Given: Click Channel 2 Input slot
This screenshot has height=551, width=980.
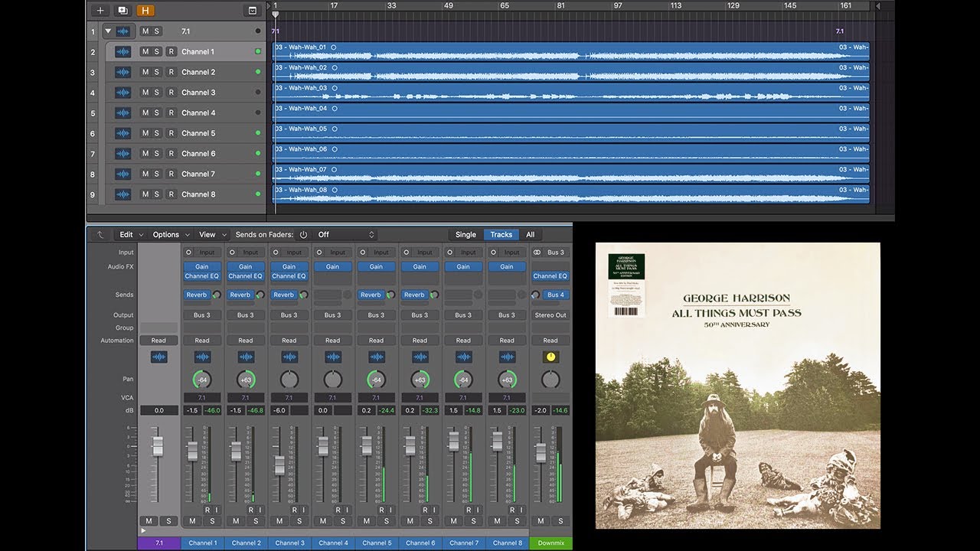Looking at the screenshot, I should (x=250, y=252).
